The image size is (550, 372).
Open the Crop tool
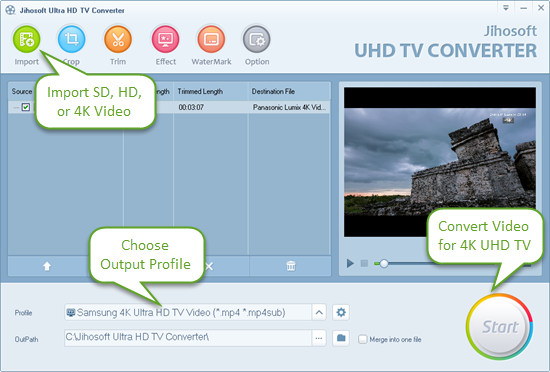72,39
